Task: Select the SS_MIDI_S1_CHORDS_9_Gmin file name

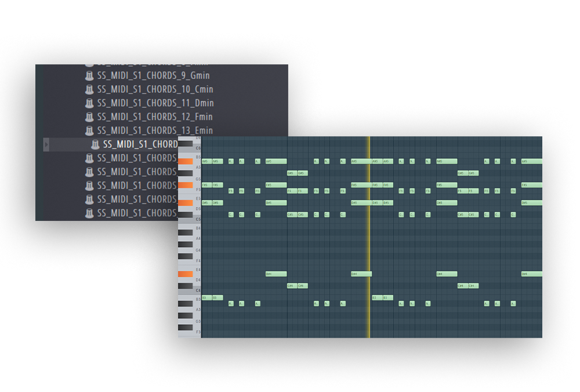Action: point(153,76)
